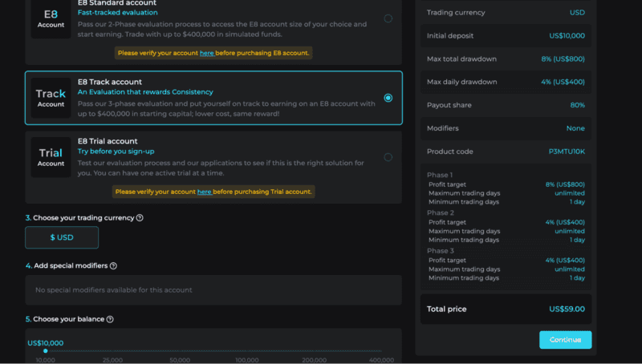Click 'An Evaluation that rewards Consistency' subtitle
This screenshot has width=642, height=364.
tap(145, 92)
